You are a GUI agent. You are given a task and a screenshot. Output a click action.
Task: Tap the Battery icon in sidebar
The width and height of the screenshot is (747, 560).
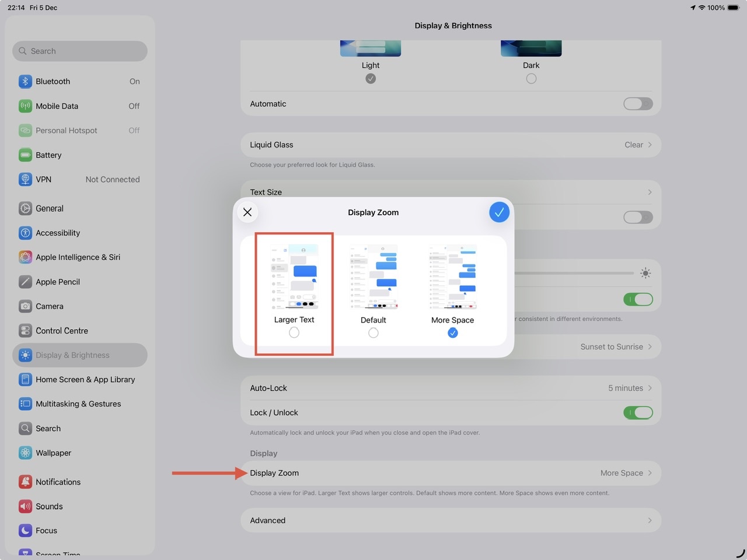[25, 155]
